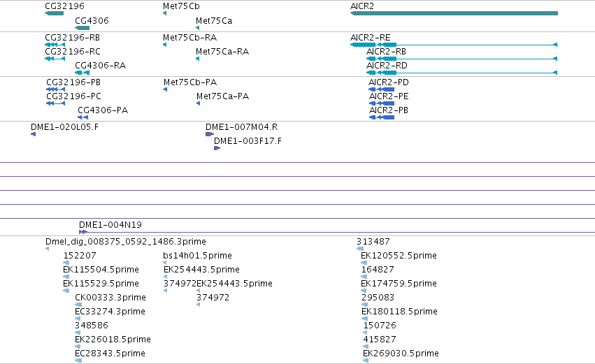This screenshot has width=595, height=364.
Task: Select EST CK00333.3prime
Action: pos(110,297)
